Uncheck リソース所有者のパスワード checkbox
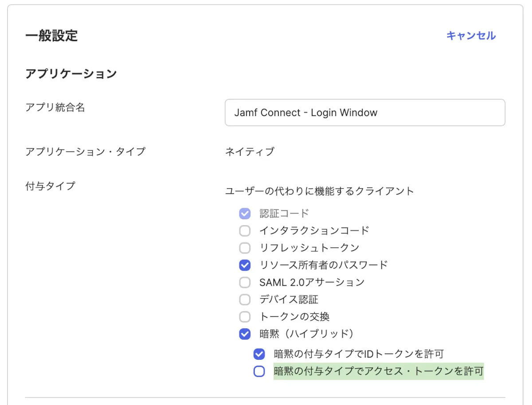Image resolution: width=532 pixels, height=405 pixels. (x=245, y=265)
